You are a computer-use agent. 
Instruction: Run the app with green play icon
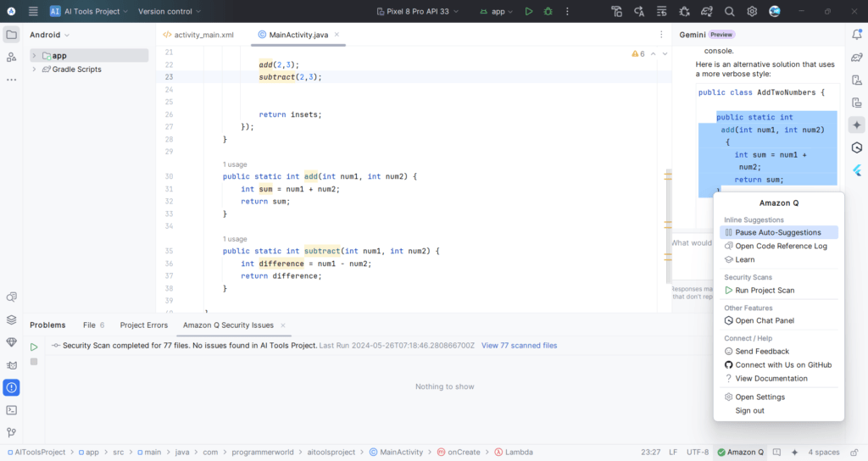[x=529, y=11]
